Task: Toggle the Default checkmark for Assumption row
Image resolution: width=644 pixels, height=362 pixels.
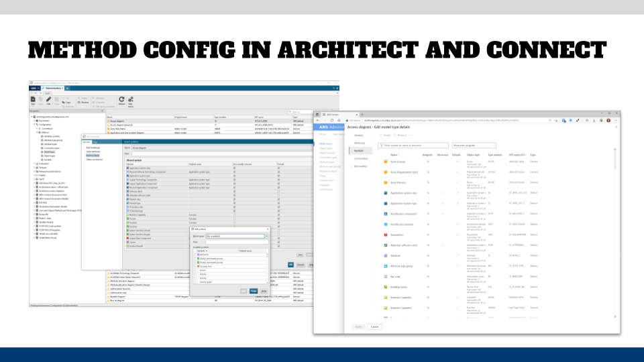Action: point(458,235)
